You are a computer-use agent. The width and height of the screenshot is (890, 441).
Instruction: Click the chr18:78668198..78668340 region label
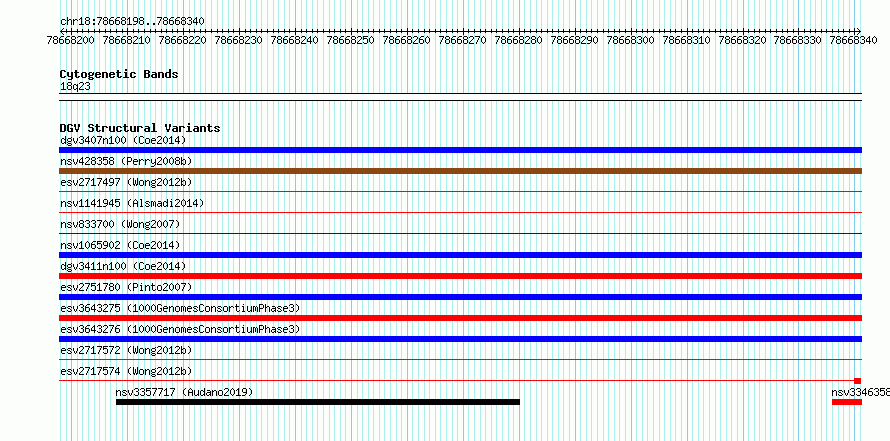[132, 21]
